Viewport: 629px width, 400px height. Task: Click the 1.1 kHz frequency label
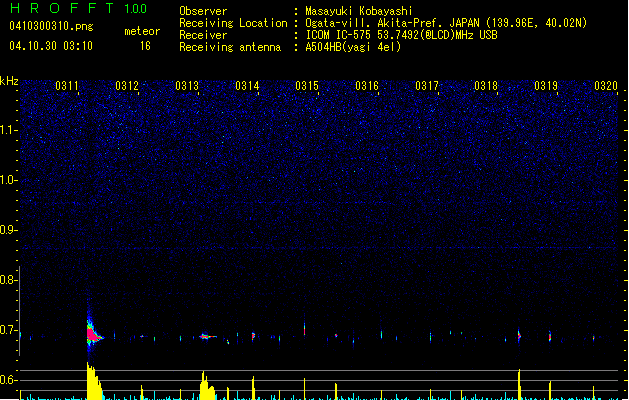point(8,130)
